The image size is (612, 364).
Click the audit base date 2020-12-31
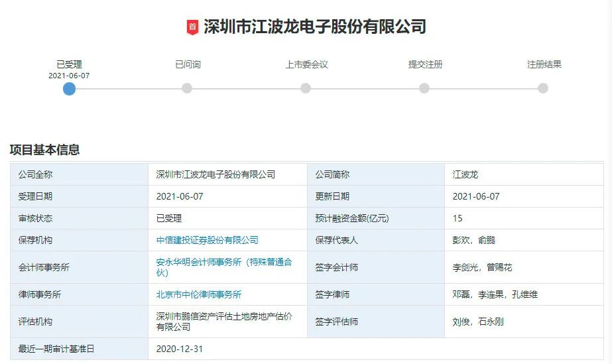point(180,349)
